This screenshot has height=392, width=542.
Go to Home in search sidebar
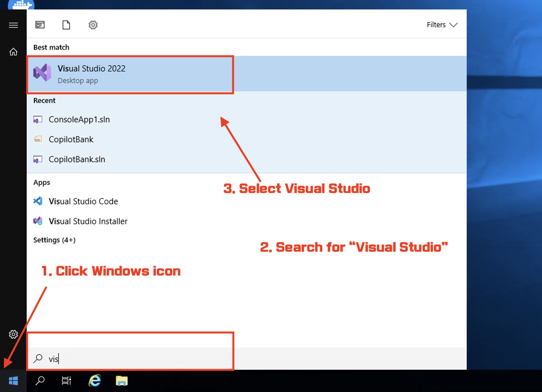click(13, 52)
